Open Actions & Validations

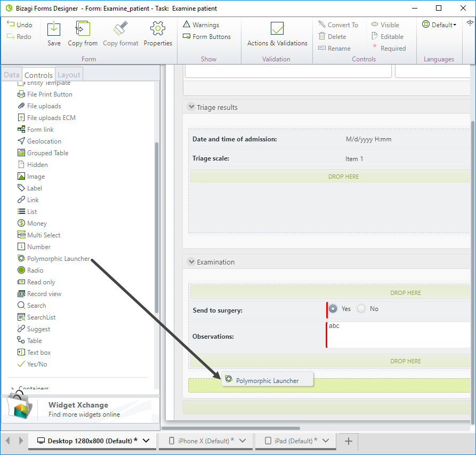point(277,34)
